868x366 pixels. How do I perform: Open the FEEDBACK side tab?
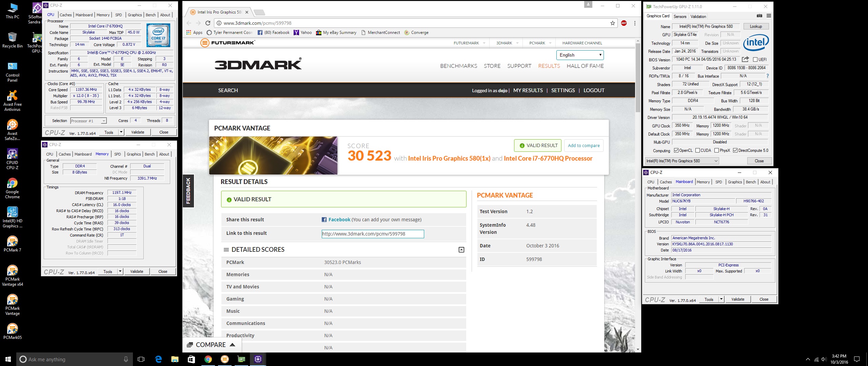[188, 191]
